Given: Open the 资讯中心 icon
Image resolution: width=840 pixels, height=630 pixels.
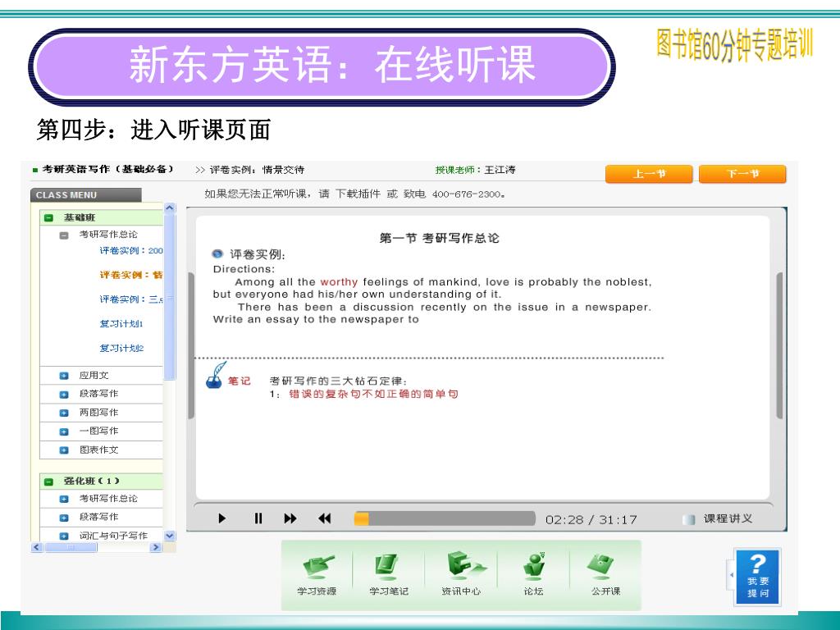Looking at the screenshot, I should click(461, 575).
